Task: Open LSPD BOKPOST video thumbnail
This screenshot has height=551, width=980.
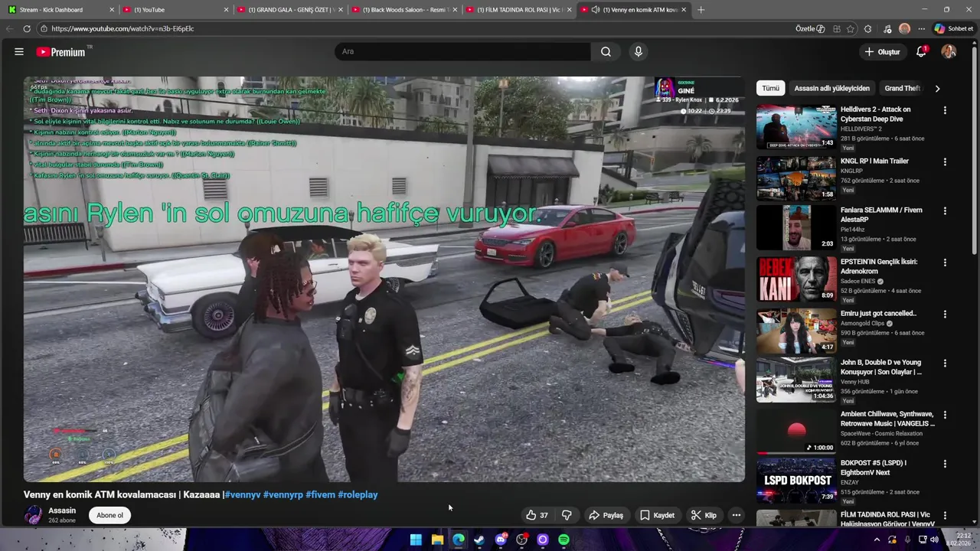Action: pos(796,481)
